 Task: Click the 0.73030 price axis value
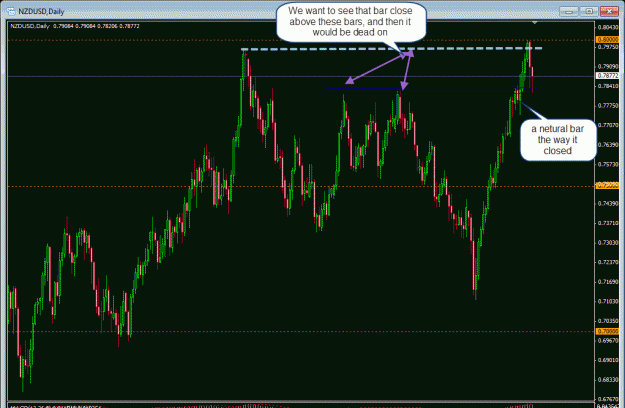(607, 243)
